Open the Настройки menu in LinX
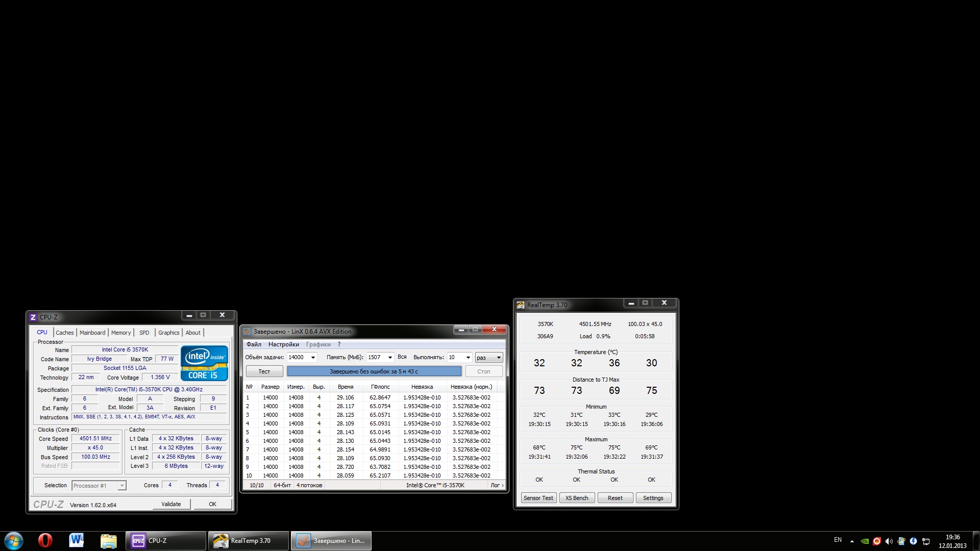Image resolution: width=980 pixels, height=551 pixels. point(283,344)
